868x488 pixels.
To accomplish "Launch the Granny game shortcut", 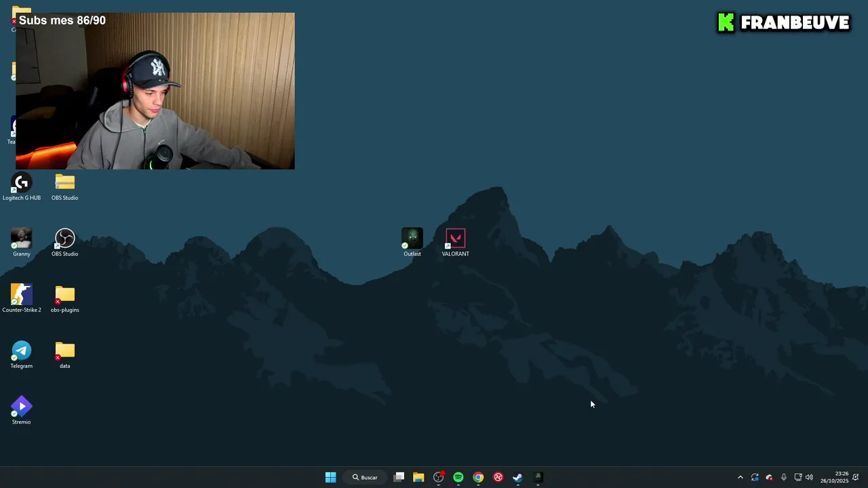I will click(21, 243).
